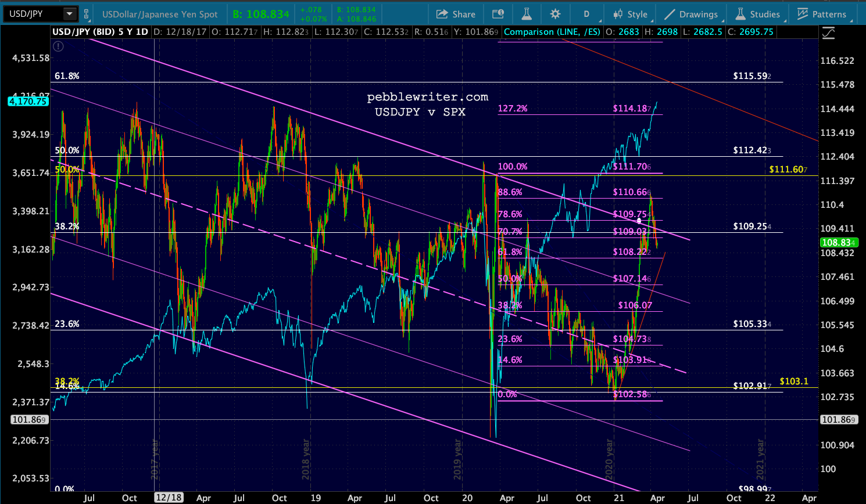Select the magenta 127.2% extension label

coord(513,109)
